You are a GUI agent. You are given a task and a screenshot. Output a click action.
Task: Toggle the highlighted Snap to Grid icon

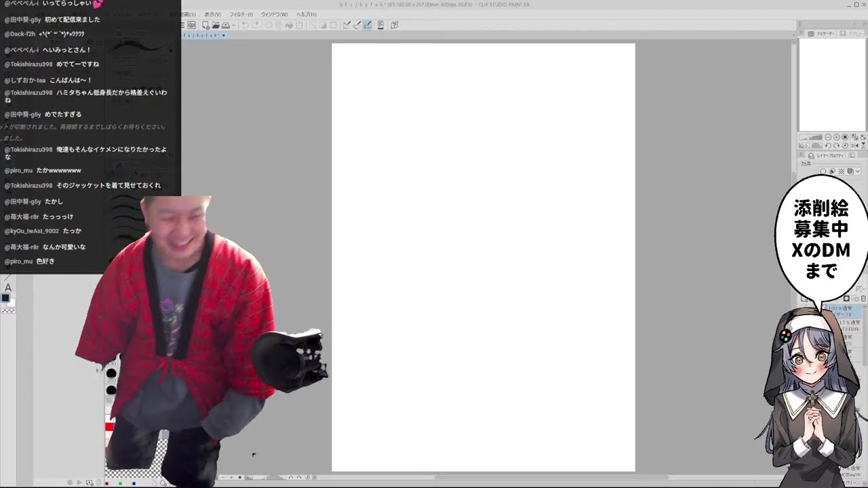(x=367, y=25)
